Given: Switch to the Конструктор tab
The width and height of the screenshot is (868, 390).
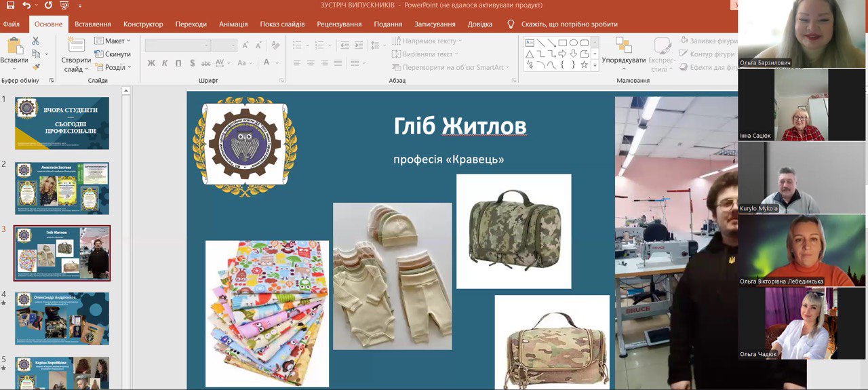Looking at the screenshot, I should click(143, 24).
